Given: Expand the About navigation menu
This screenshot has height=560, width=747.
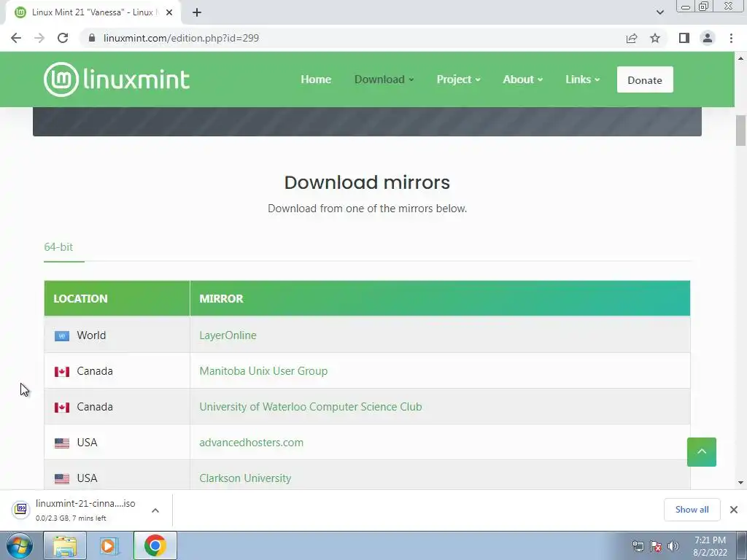Looking at the screenshot, I should pos(522,79).
